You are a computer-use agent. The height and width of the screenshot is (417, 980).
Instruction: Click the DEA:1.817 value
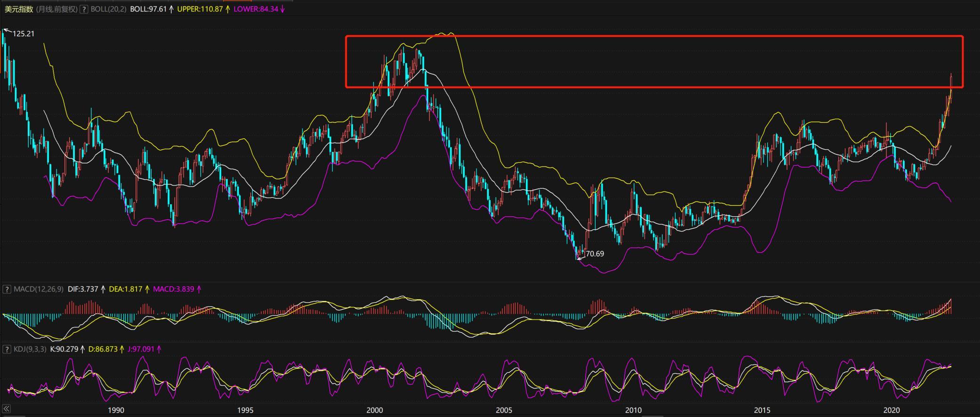coord(125,289)
